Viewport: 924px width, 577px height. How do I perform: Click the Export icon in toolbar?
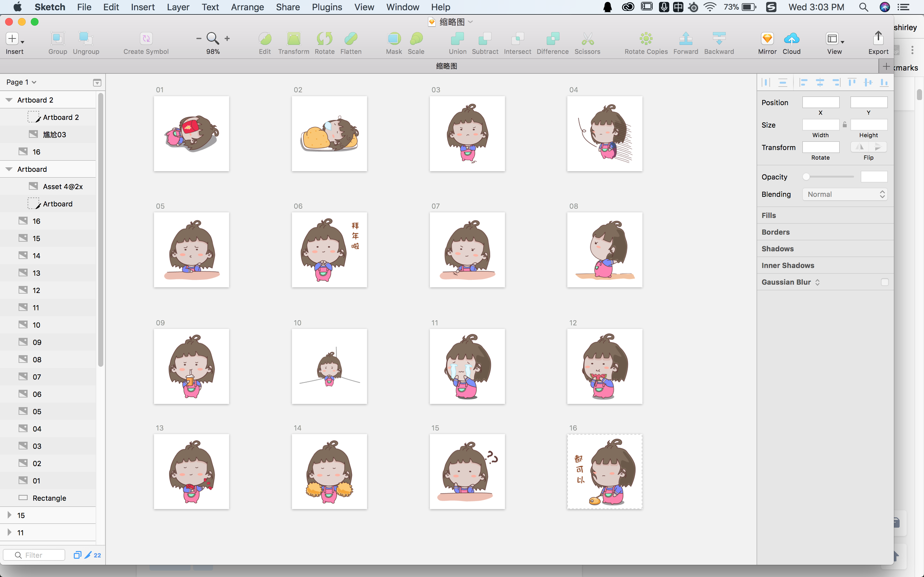click(878, 38)
